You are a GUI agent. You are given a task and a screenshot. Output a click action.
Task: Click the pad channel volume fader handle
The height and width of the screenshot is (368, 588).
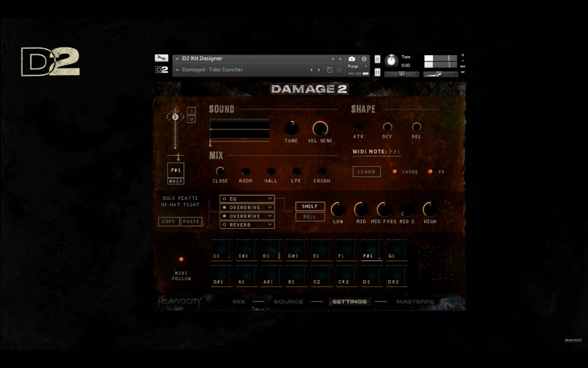click(x=175, y=117)
